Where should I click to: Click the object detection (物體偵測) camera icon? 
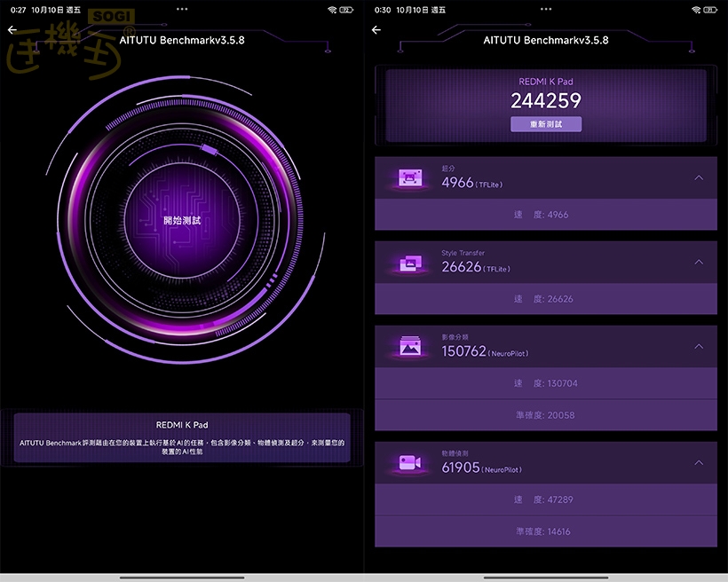coord(409,463)
